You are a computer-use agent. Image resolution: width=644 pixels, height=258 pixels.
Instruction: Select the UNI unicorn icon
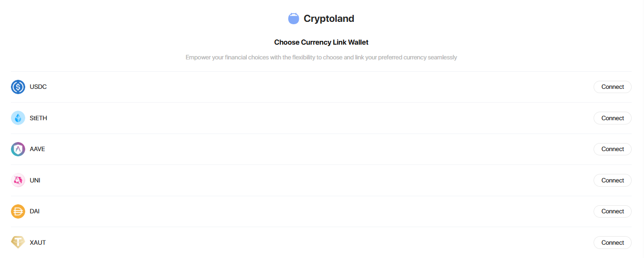[18, 181]
